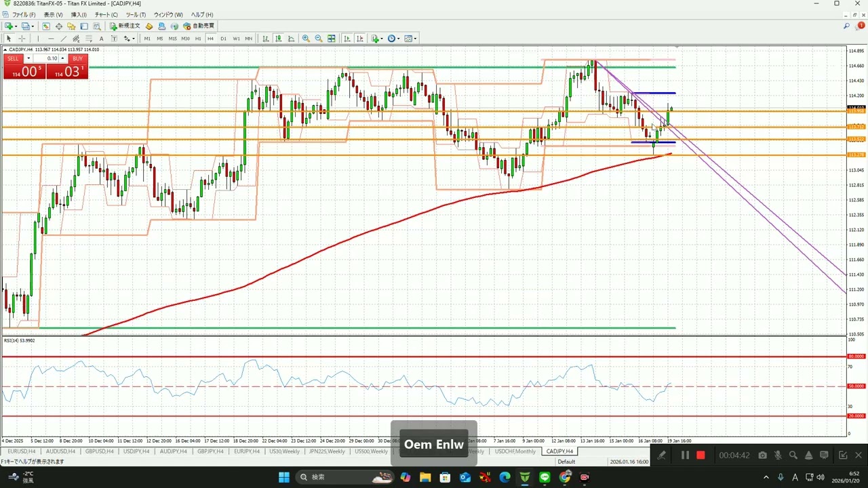Switch timeframe to D1
The height and width of the screenshot is (488, 868).
point(223,39)
